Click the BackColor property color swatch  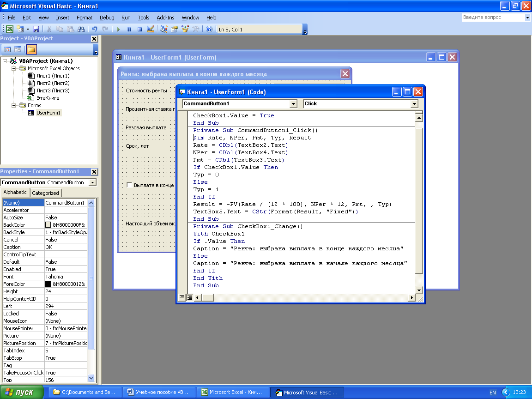[48, 225]
